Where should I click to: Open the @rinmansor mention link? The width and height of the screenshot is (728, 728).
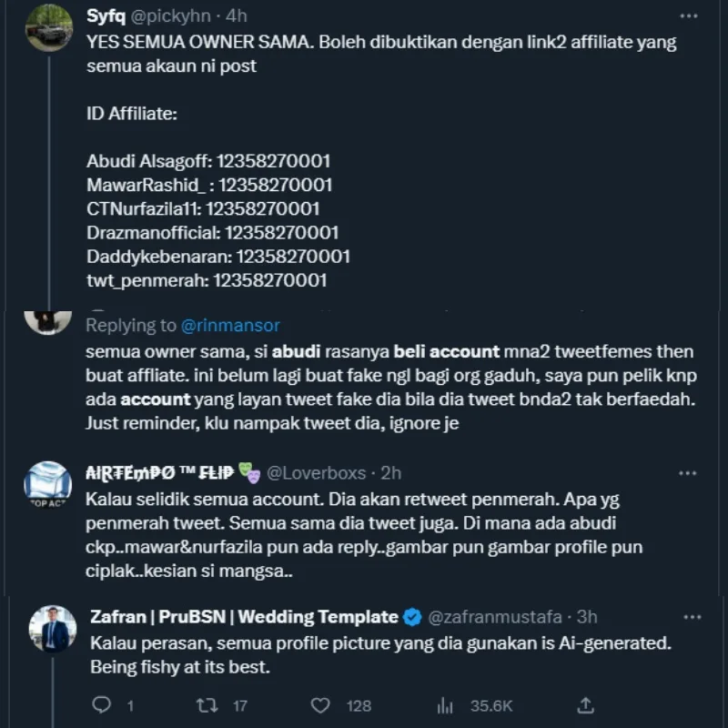pos(230,325)
